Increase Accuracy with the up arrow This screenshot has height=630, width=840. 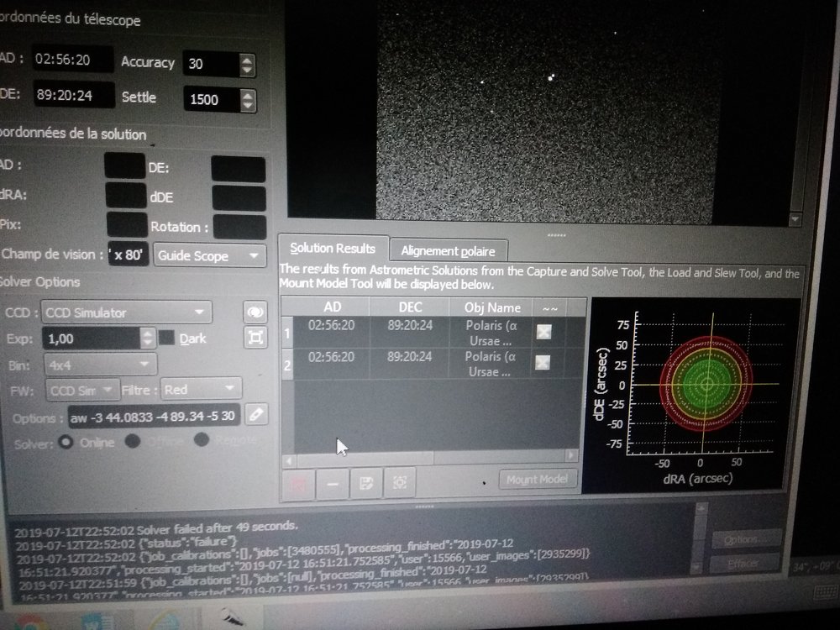[247, 60]
